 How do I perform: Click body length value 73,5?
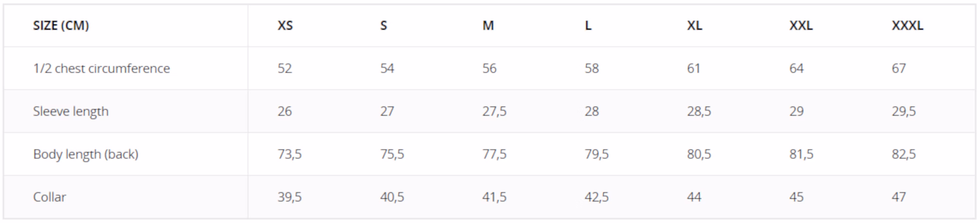point(289,154)
